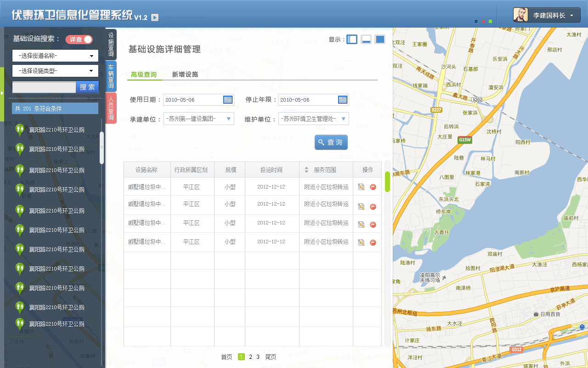The image size is (588, 368).
Task: Pick the blue theme color square
Action: tap(476, 21)
